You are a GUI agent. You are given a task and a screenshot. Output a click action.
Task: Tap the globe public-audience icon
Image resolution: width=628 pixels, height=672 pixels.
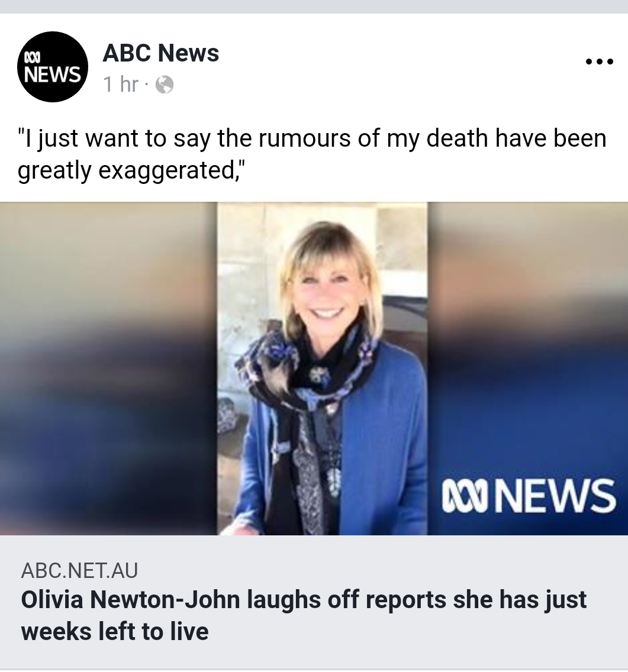pos(165,85)
